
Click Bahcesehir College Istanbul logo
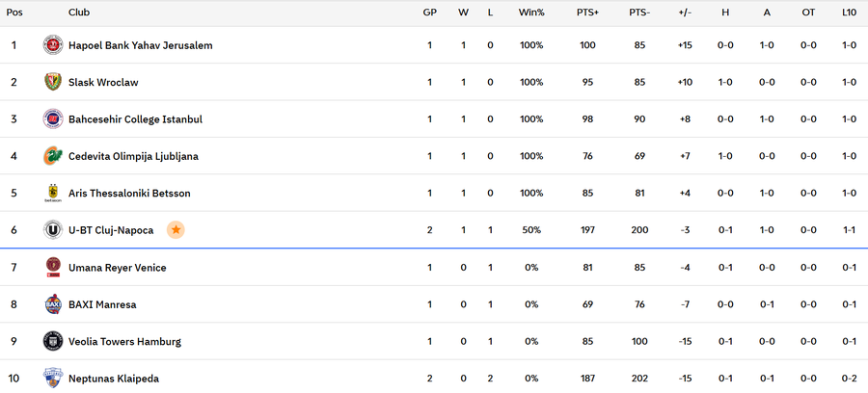53,119
